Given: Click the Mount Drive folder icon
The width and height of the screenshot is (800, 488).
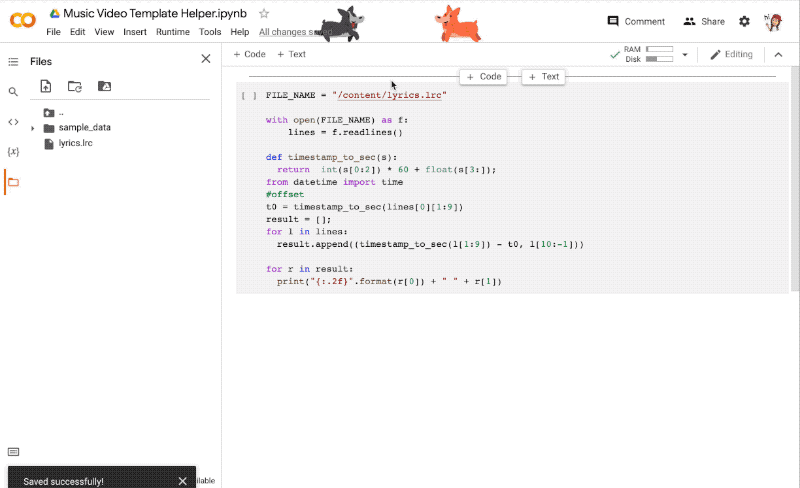Looking at the screenshot, I should (x=104, y=87).
